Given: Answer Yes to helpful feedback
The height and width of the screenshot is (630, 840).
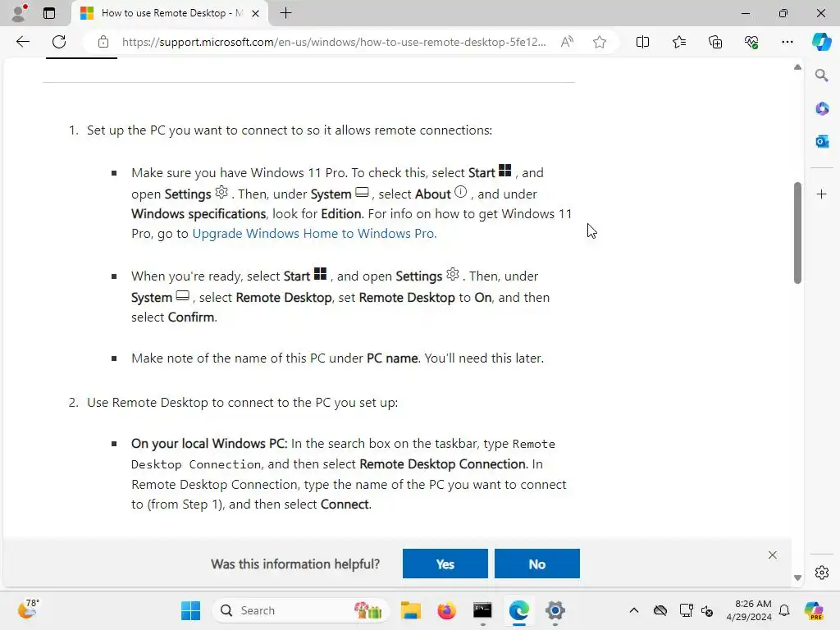Looking at the screenshot, I should [445, 564].
